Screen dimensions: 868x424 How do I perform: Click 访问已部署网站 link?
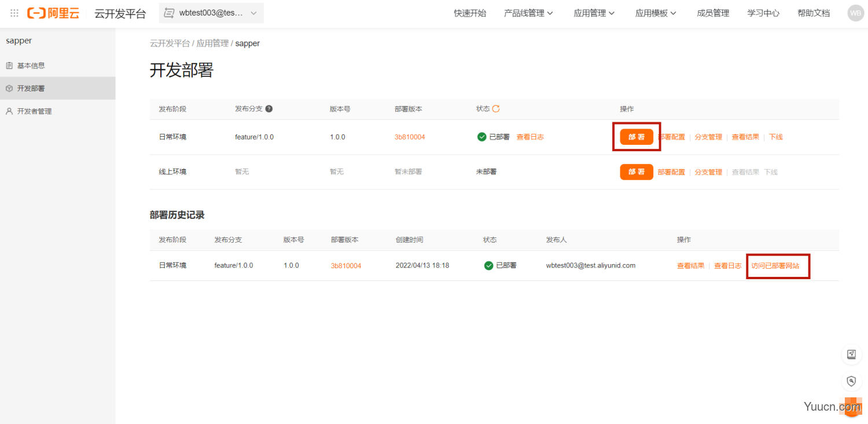pos(775,266)
